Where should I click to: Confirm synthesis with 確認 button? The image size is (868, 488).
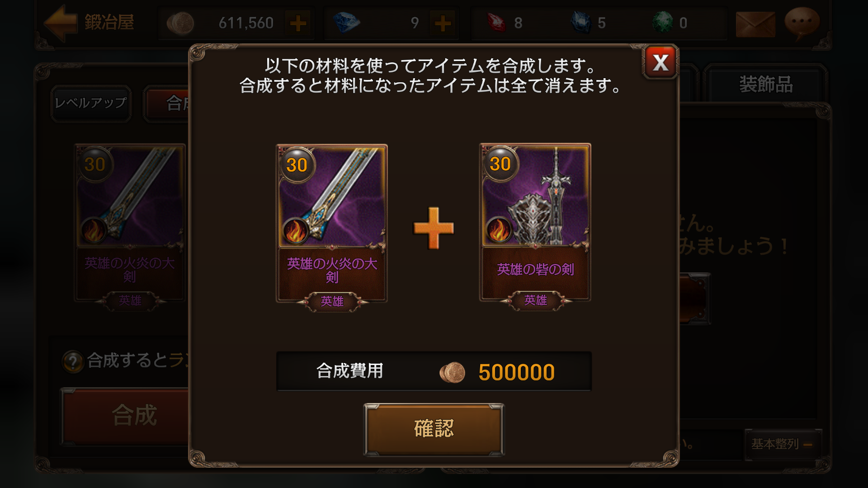[x=434, y=429]
